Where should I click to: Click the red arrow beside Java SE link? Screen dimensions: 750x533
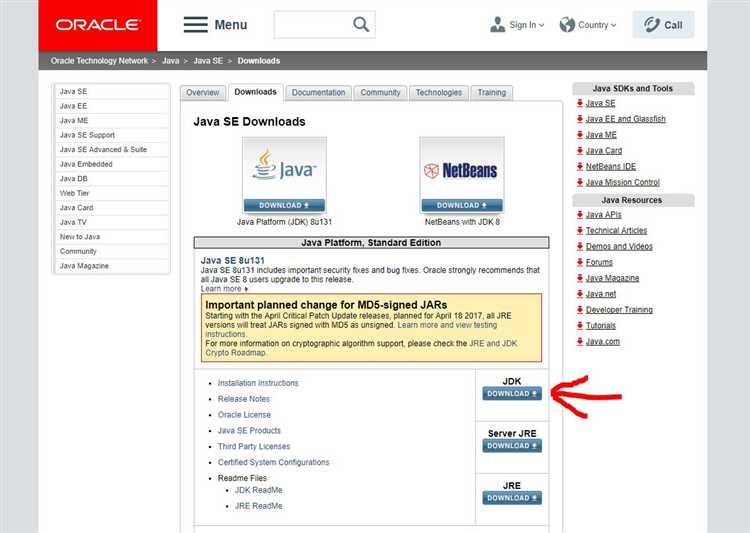(x=580, y=103)
